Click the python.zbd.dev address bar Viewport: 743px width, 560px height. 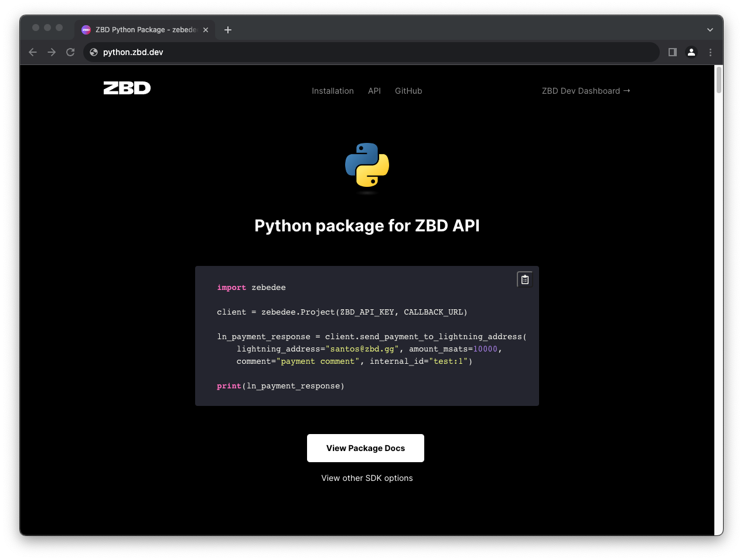(x=371, y=52)
